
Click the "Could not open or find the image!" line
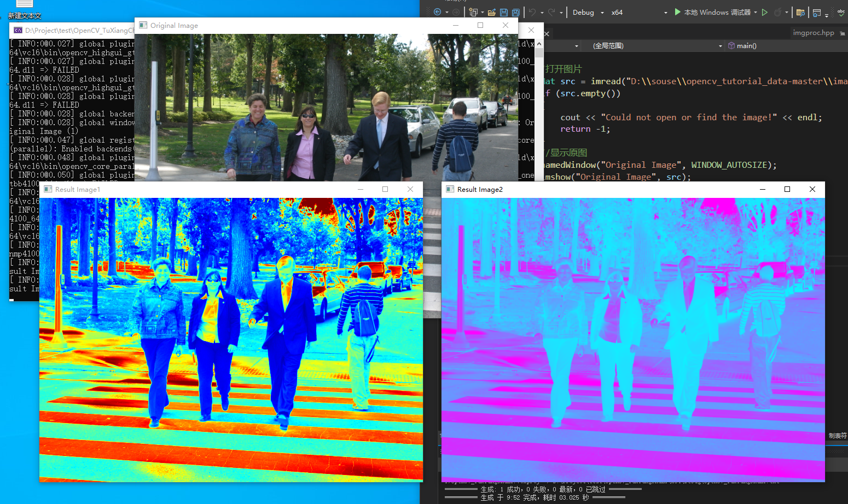coord(691,118)
